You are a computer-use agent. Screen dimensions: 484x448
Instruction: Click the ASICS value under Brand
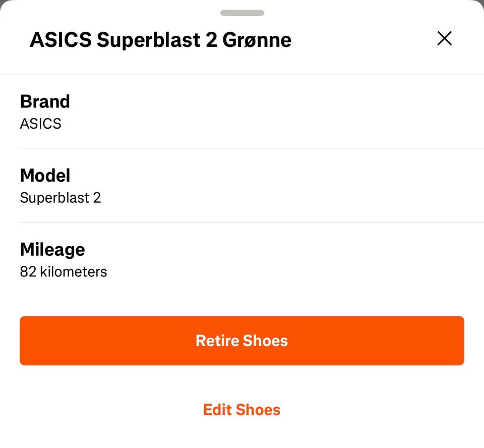tap(40, 124)
